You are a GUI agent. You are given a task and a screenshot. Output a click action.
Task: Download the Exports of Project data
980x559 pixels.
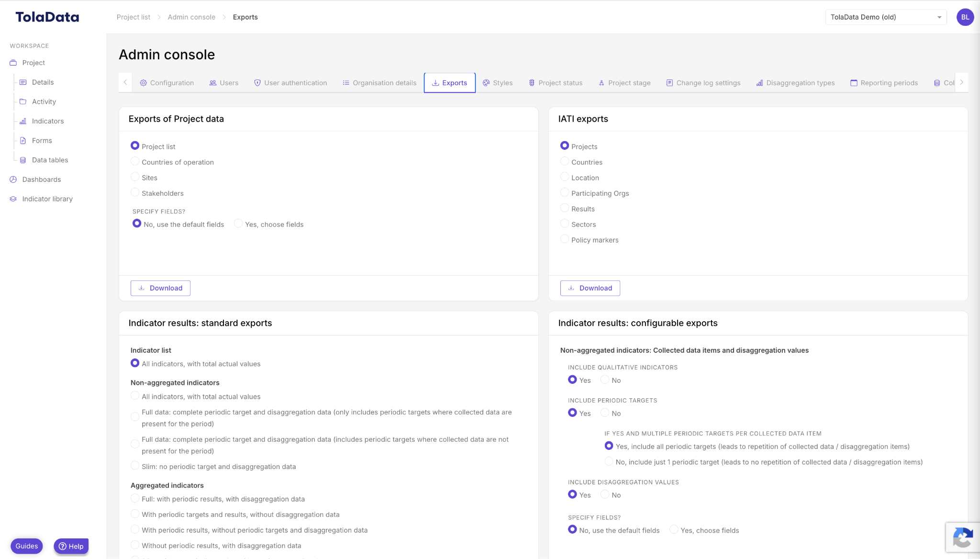[160, 288]
